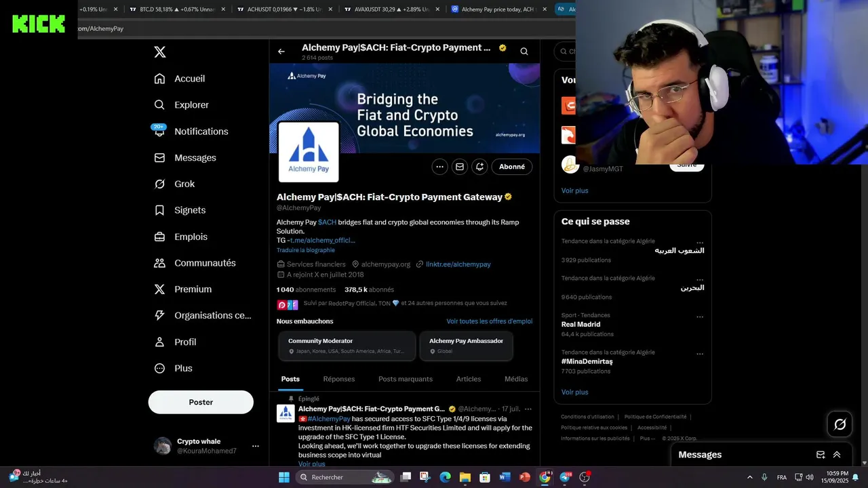Open Crypto whale account options menu
This screenshot has width=868, height=488.
click(x=256, y=446)
